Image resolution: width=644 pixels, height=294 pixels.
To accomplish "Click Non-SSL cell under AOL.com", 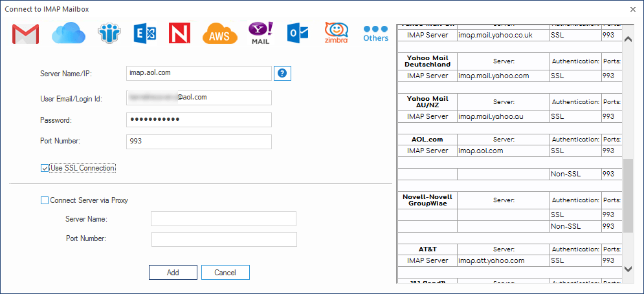I will coord(575,174).
